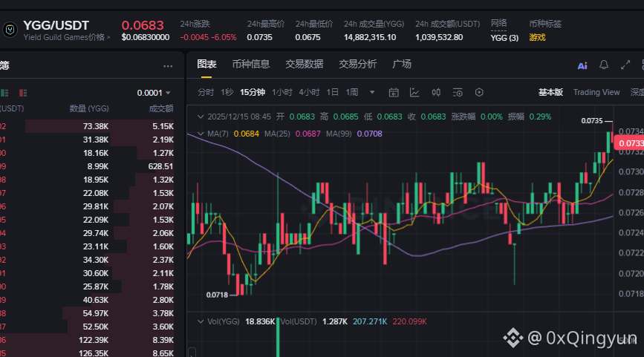The height and width of the screenshot is (357, 644).
Task: Open the AI assistant icon
Action: tap(582, 65)
